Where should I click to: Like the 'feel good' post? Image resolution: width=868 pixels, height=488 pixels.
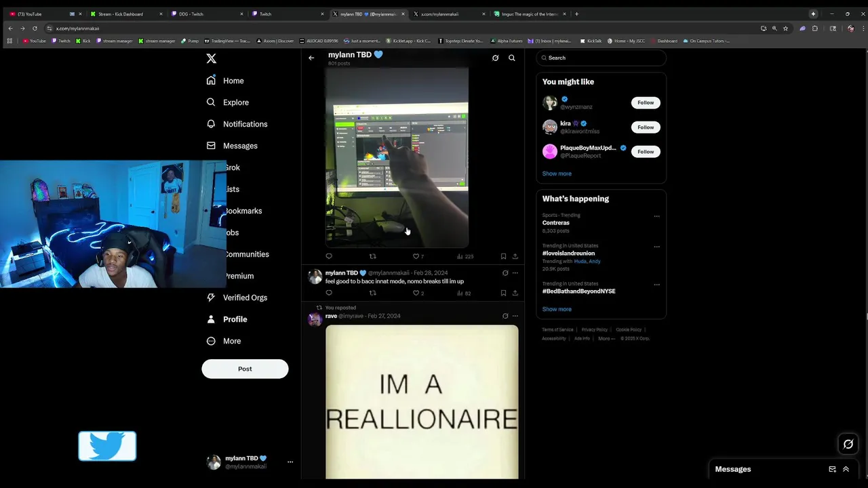pos(418,293)
